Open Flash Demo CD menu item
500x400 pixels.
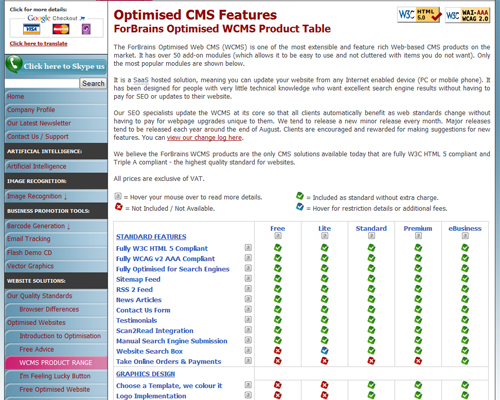56,253
